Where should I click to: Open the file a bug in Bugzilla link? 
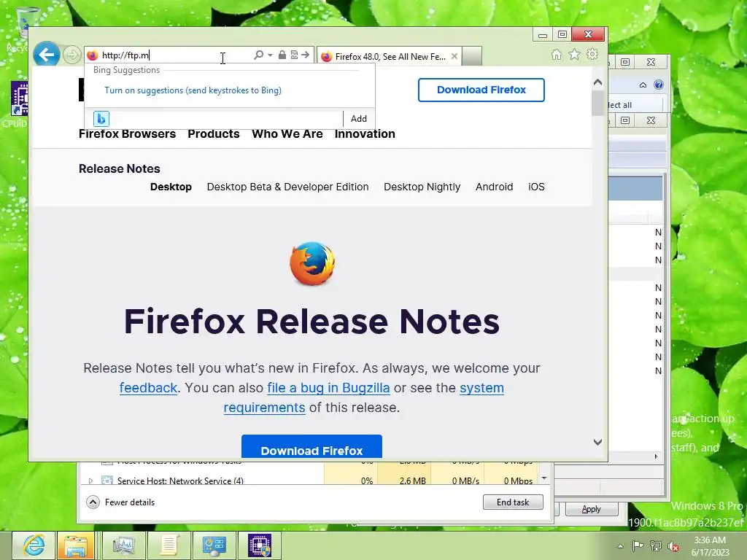(x=328, y=388)
